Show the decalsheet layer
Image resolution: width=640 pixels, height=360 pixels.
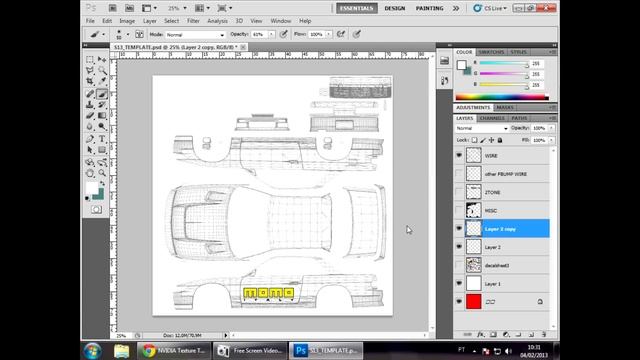pyautogui.click(x=459, y=265)
